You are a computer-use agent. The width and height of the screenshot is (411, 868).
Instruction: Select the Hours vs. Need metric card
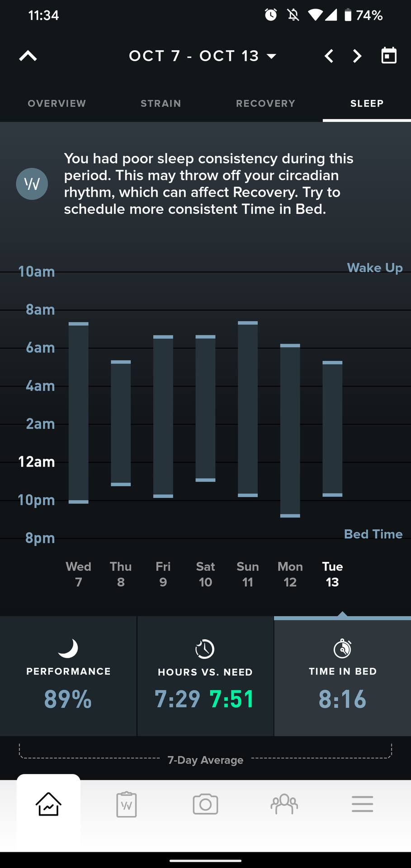coord(205,676)
